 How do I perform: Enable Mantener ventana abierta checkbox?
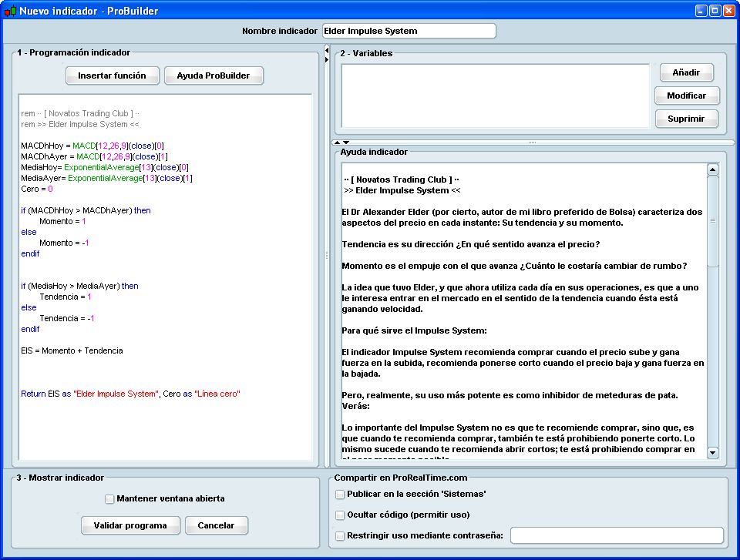click(109, 498)
